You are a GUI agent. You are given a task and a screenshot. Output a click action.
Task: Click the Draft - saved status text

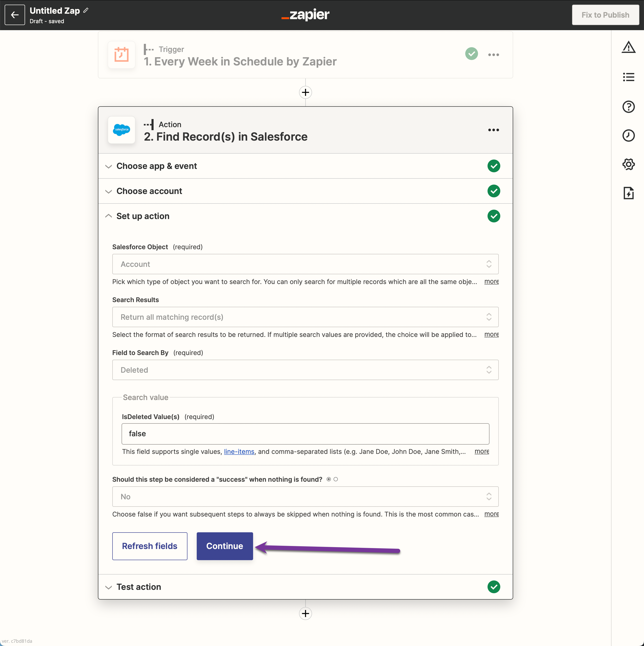(47, 21)
